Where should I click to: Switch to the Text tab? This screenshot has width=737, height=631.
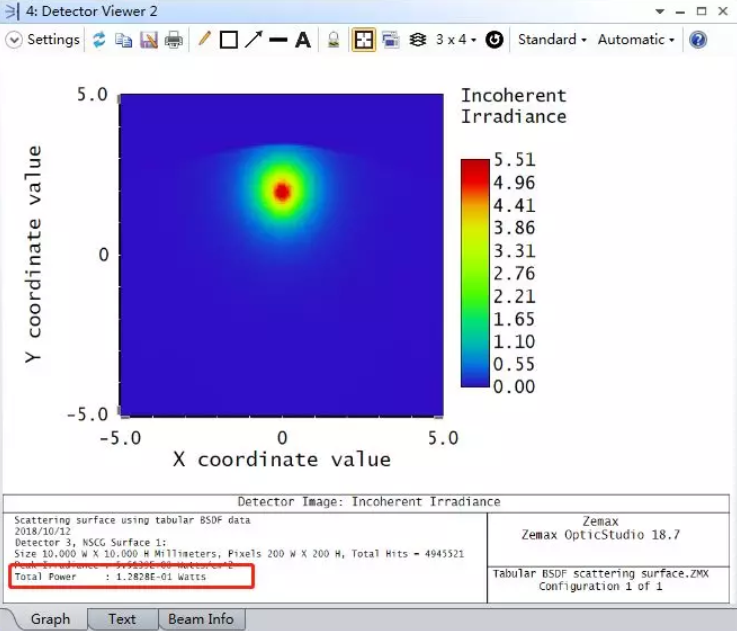tap(122, 619)
